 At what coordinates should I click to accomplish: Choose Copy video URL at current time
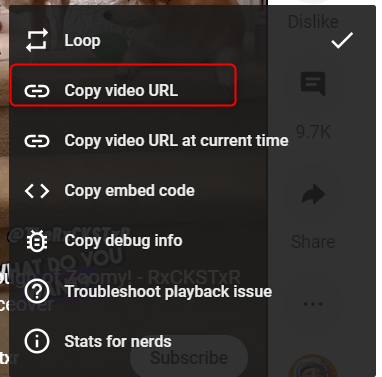click(192, 141)
